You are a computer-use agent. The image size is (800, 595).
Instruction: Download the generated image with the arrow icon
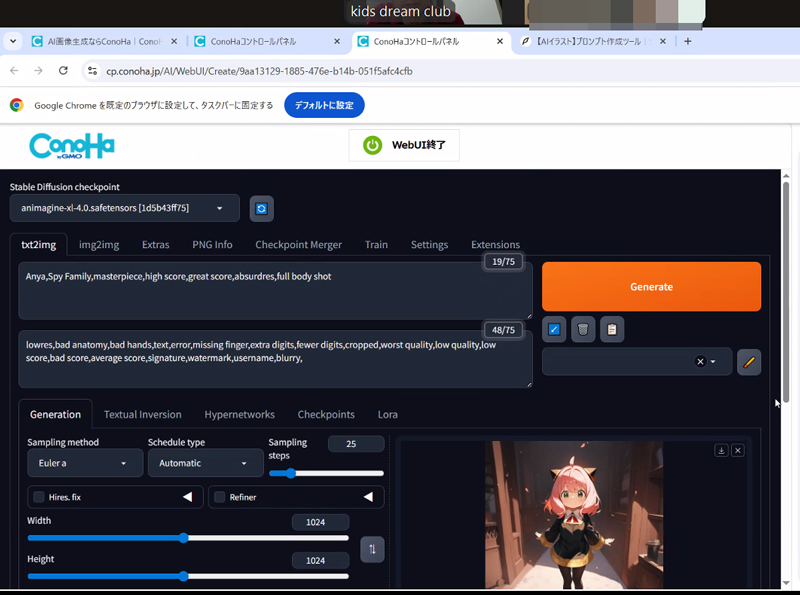pyautogui.click(x=721, y=451)
